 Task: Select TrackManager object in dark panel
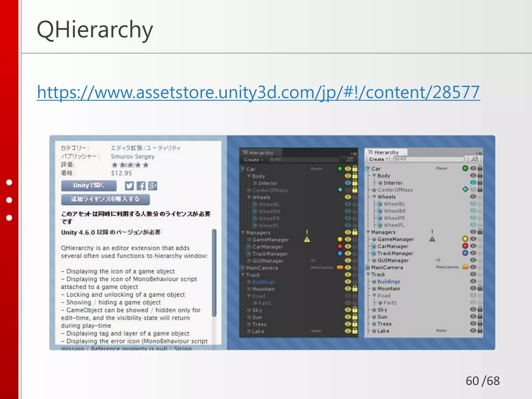[x=270, y=254]
